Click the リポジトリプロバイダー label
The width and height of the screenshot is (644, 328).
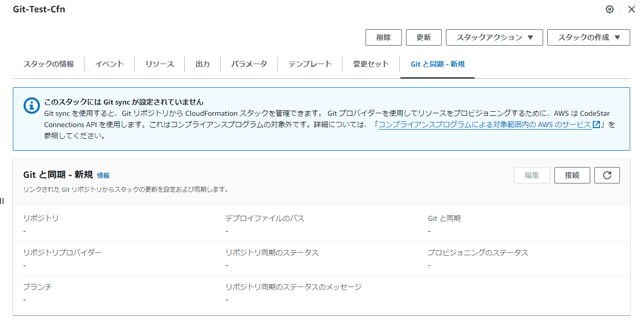[x=62, y=253]
